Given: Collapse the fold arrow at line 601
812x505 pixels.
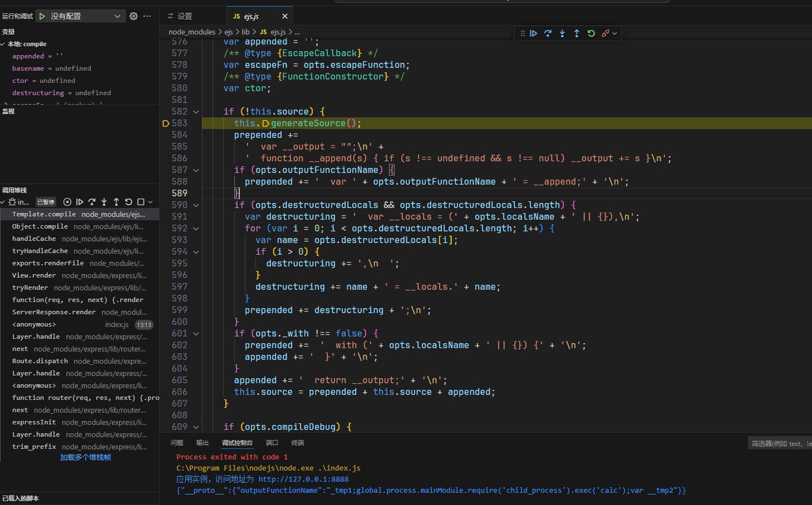Looking at the screenshot, I should (196, 334).
